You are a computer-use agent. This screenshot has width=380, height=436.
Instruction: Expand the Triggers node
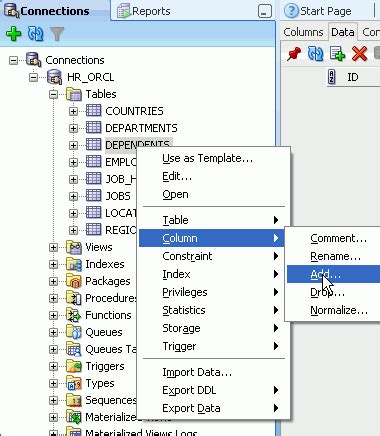coord(53,366)
